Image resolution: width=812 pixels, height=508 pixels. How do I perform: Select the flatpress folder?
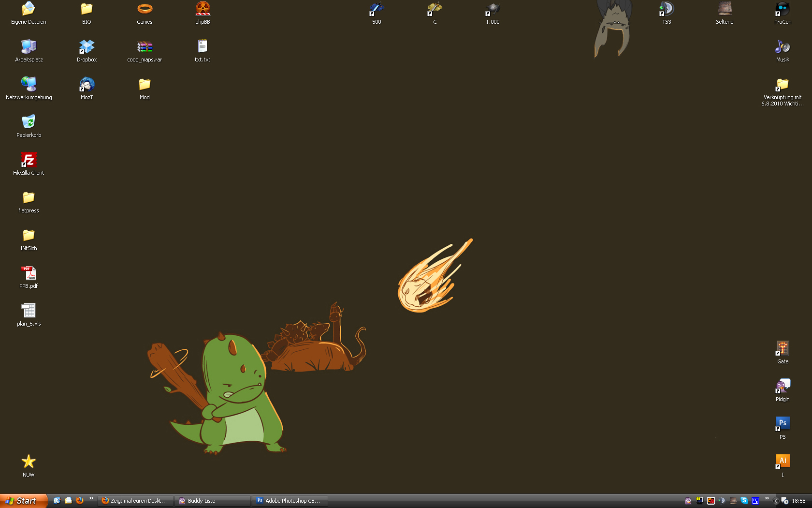point(29,197)
